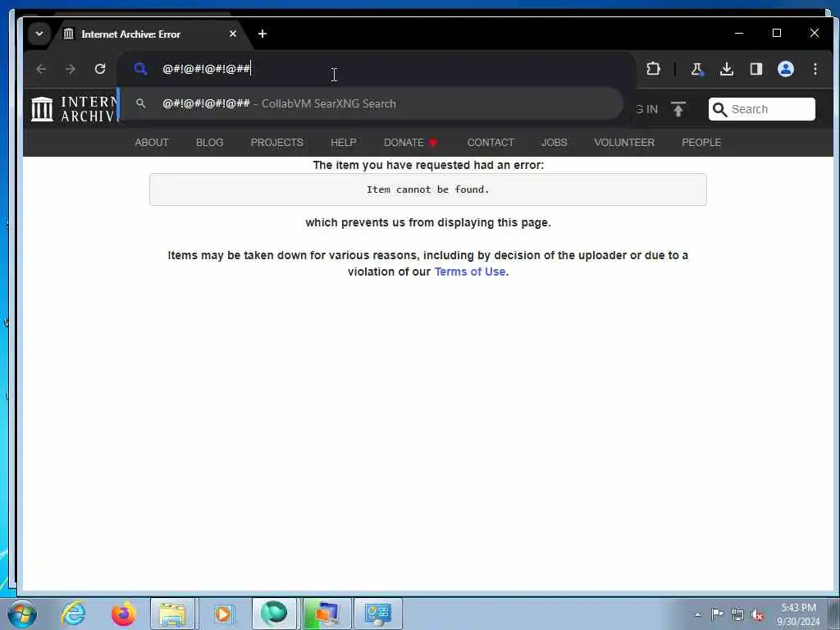The width and height of the screenshot is (840, 630).
Task: Open the network tray icon
Action: click(x=737, y=615)
